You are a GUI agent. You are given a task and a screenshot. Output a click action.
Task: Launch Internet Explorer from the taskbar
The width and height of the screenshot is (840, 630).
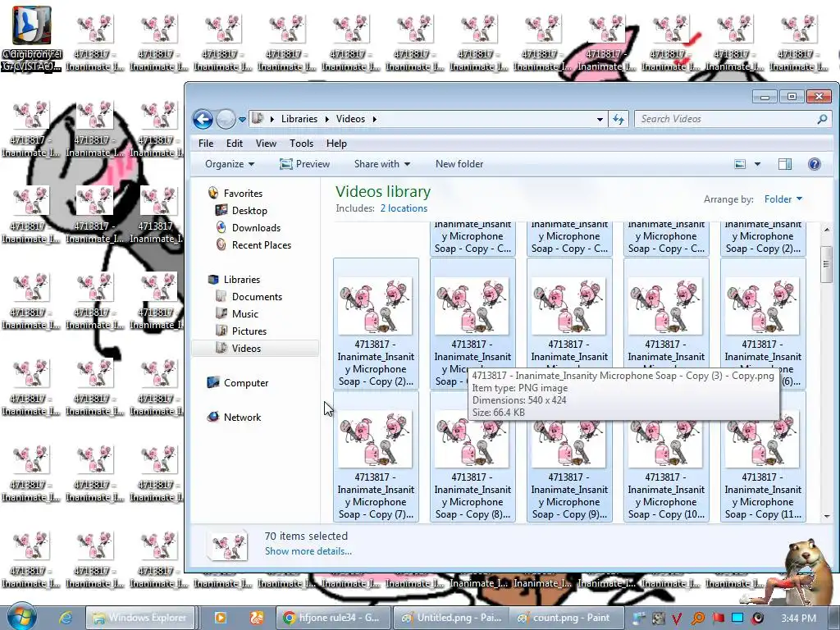66,618
